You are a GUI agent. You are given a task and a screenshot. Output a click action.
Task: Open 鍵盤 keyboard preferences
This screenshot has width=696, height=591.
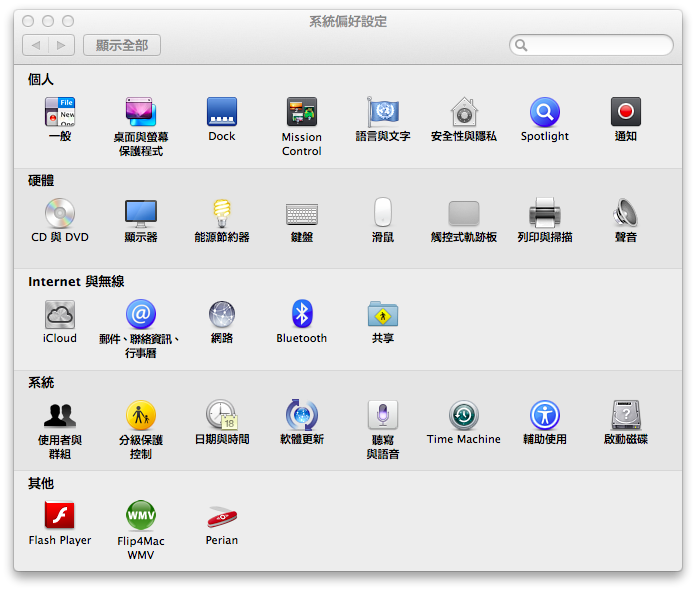point(302,214)
